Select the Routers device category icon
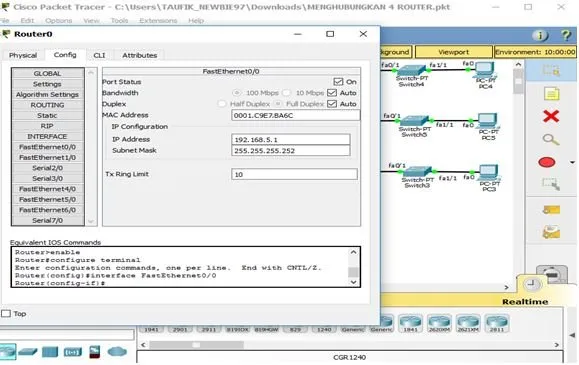The width and height of the screenshot is (579, 365). pyautogui.click(x=7, y=351)
